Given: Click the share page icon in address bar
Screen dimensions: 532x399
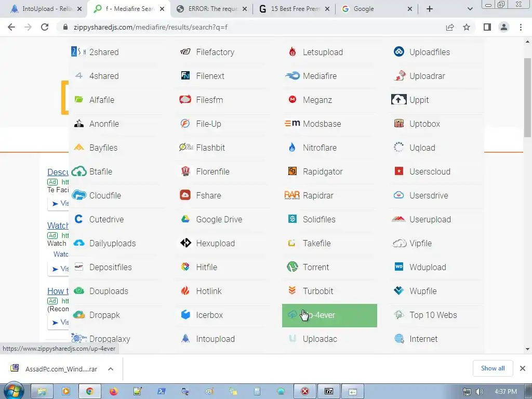Looking at the screenshot, I should click(x=450, y=27).
